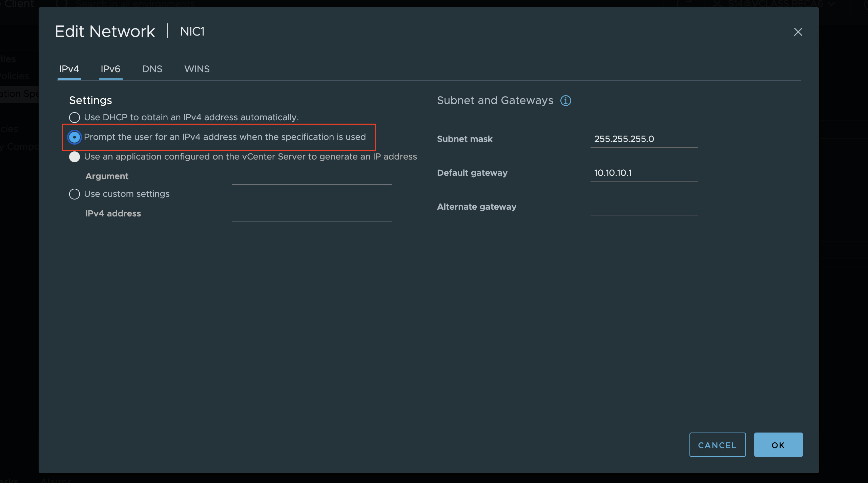The image size is (868, 483).
Task: Select Use an application to generate IP
Action: tap(75, 157)
